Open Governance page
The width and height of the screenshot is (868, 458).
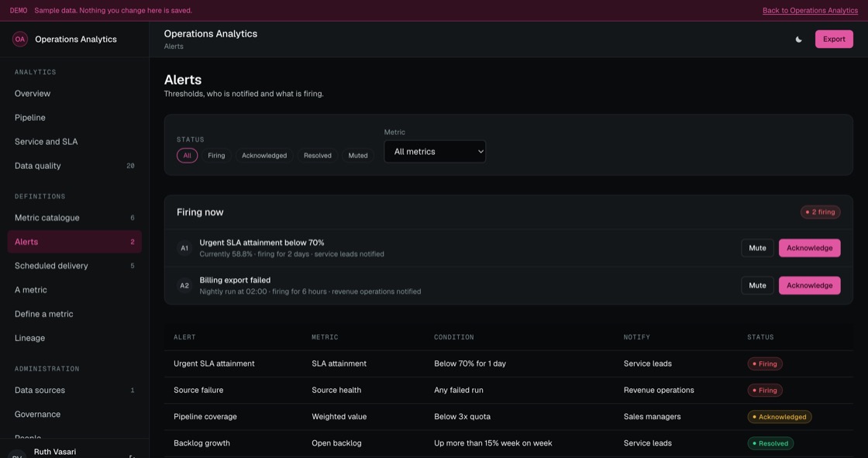pyautogui.click(x=74, y=415)
